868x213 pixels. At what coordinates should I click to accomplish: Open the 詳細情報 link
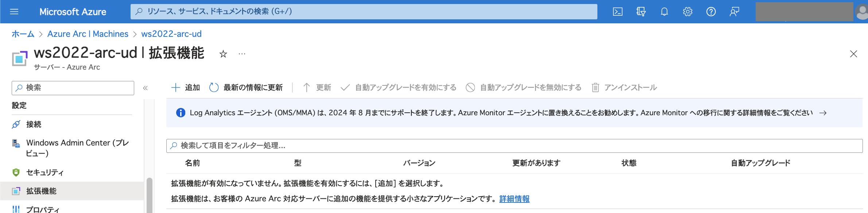pos(514,199)
